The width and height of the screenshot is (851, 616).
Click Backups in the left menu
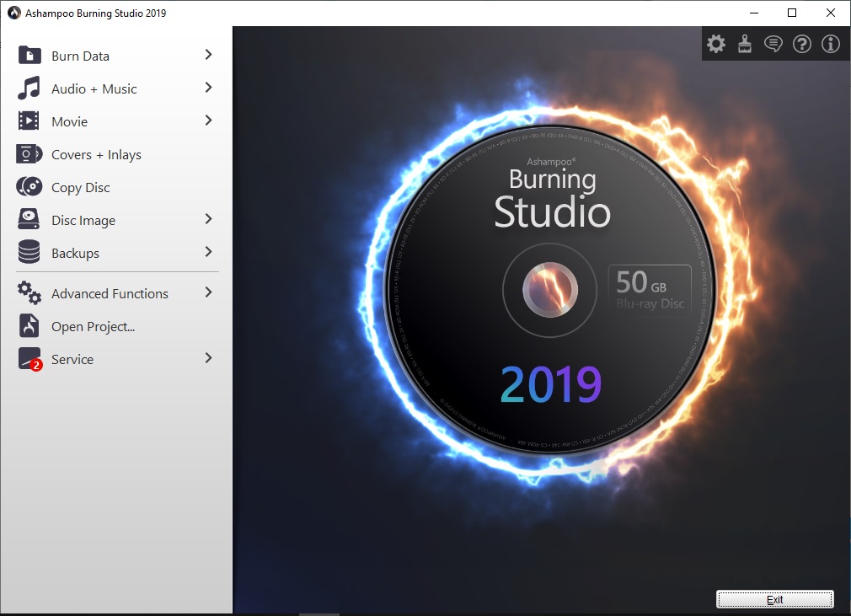76,252
